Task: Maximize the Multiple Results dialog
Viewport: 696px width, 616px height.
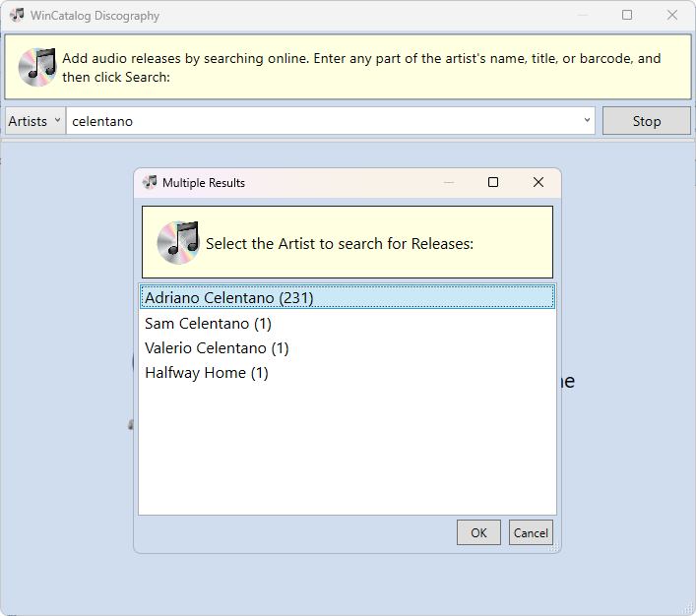Action: tap(493, 182)
